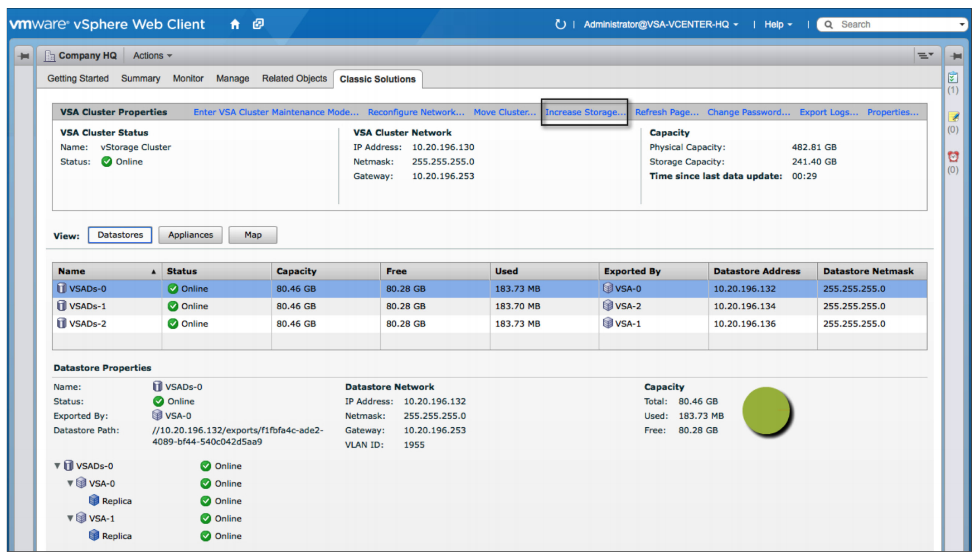Pin the left navigator panel
The height and width of the screenshot is (557, 980).
(24, 56)
